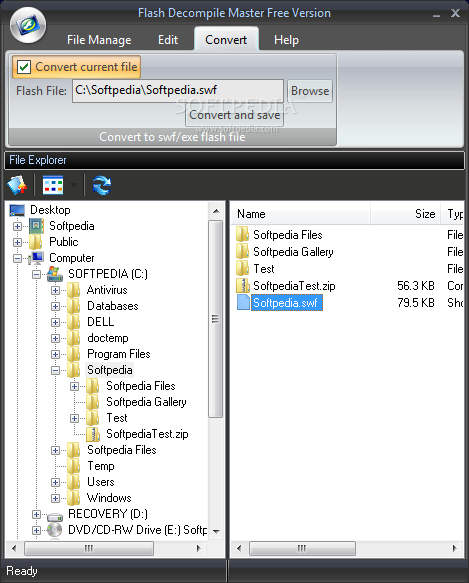Toggle the Convert current file checkbox
469x583 pixels.
pos(24,67)
